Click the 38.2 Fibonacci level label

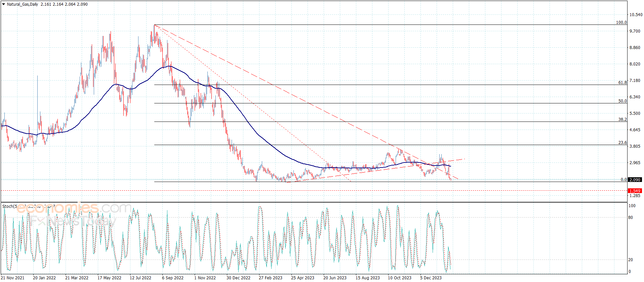[622, 119]
